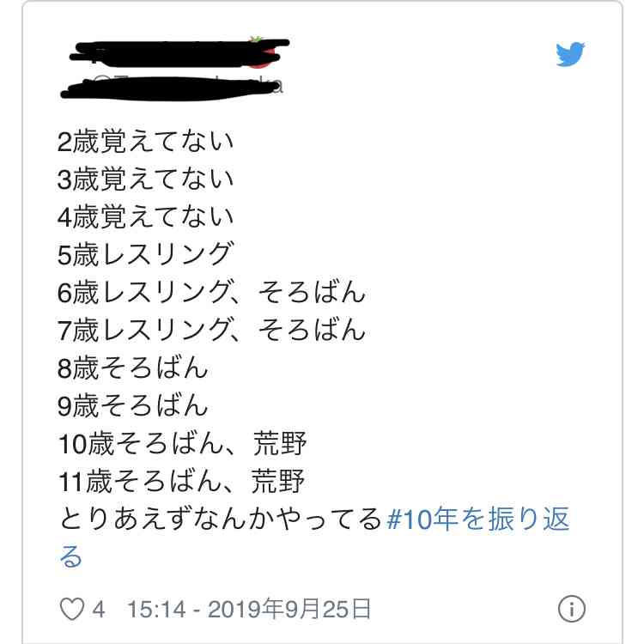The image size is (644, 644).
Task: Click the Twitter bird logo
Action: [x=570, y=53]
